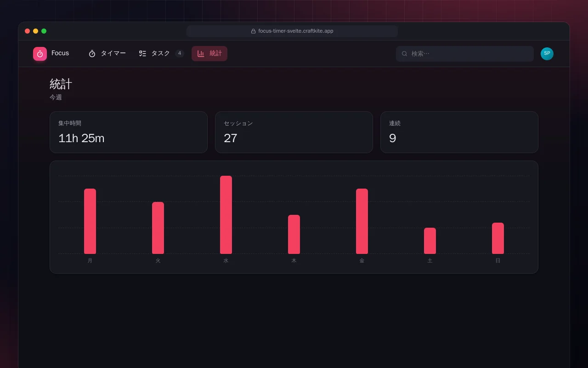The width and height of the screenshot is (588, 368).
Task: Click the 日 bar in chart
Action: 498,238
